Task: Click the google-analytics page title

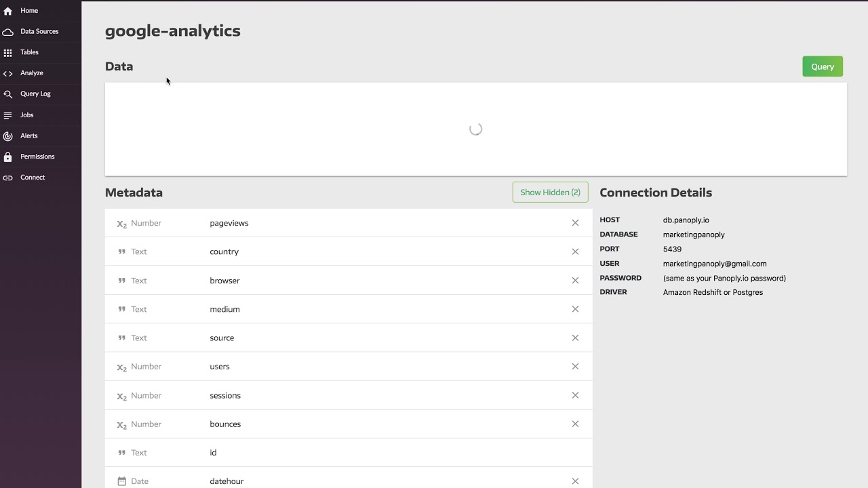Action: coord(173,31)
